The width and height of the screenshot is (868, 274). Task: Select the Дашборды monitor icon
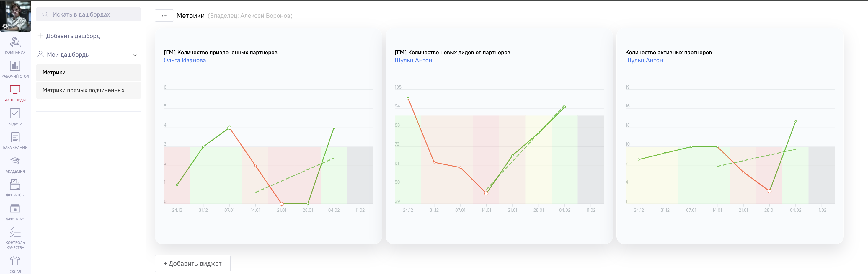[x=15, y=90]
